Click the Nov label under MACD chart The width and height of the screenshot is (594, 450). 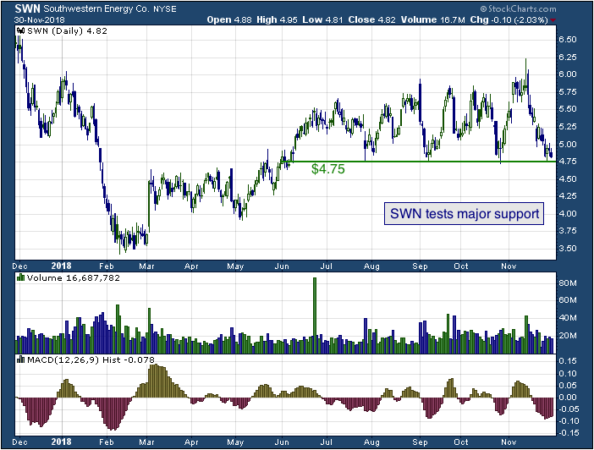pyautogui.click(x=508, y=442)
